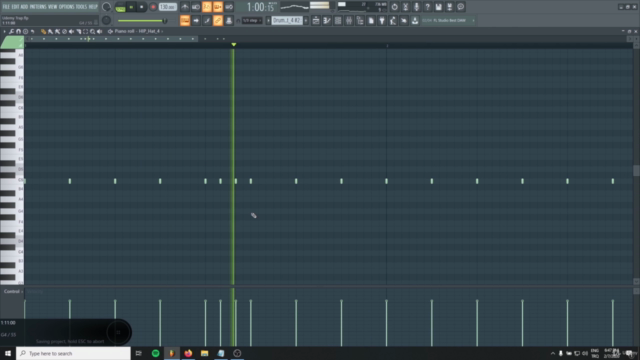Click the undo history icon

(394, 7)
